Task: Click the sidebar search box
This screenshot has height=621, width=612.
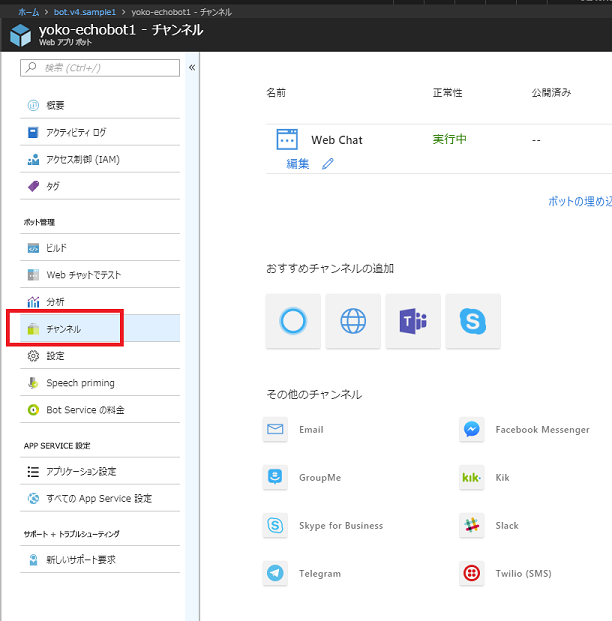Action: [x=100, y=68]
